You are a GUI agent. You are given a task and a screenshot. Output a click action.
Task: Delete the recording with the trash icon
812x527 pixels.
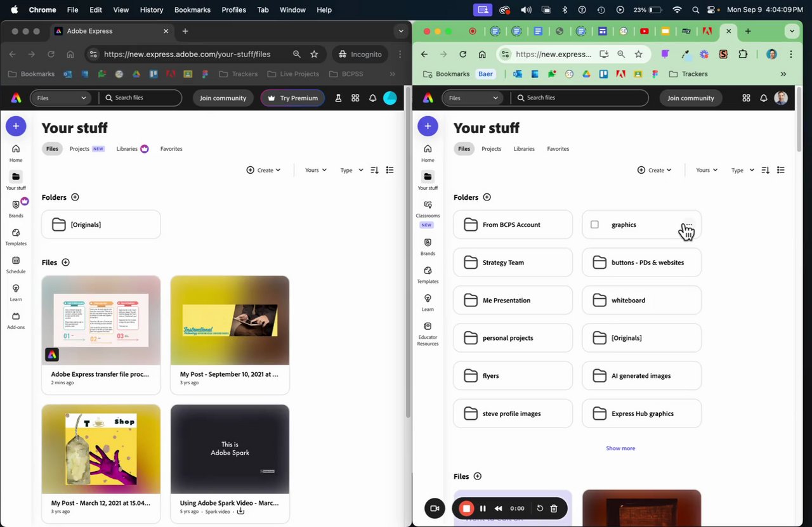click(x=554, y=508)
